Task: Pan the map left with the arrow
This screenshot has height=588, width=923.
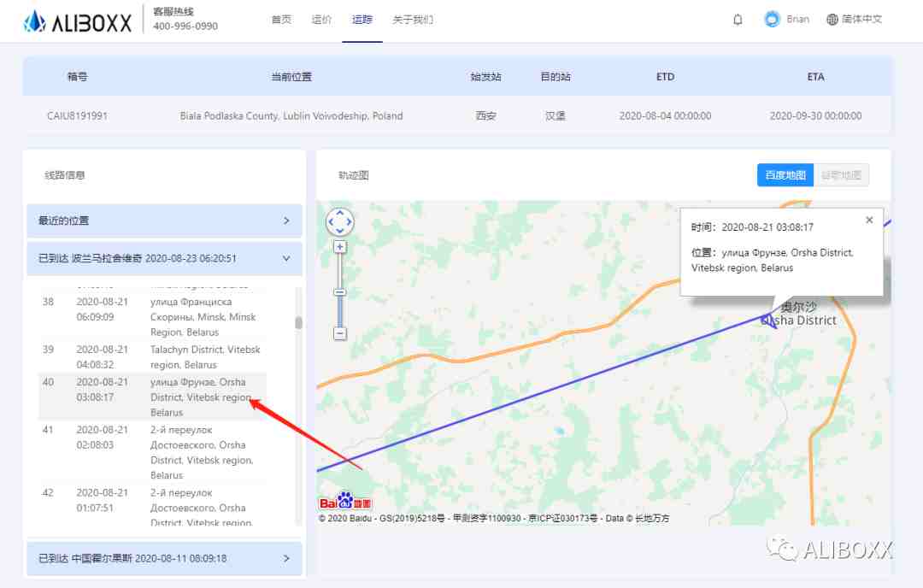Action: (331, 222)
